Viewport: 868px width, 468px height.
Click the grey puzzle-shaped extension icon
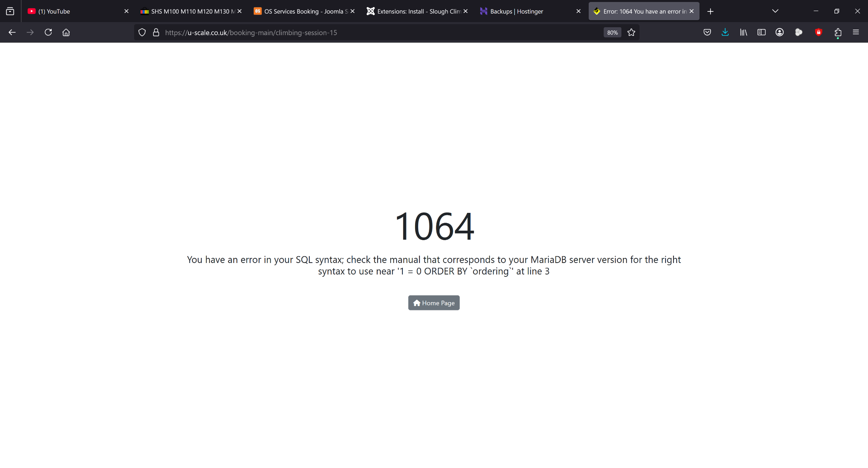pyautogui.click(x=799, y=32)
